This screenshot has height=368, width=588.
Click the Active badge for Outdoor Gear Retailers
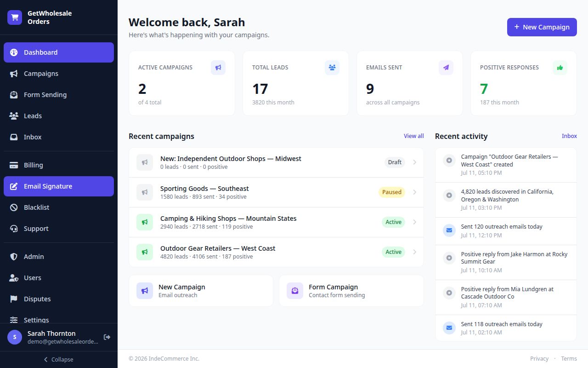coord(393,252)
